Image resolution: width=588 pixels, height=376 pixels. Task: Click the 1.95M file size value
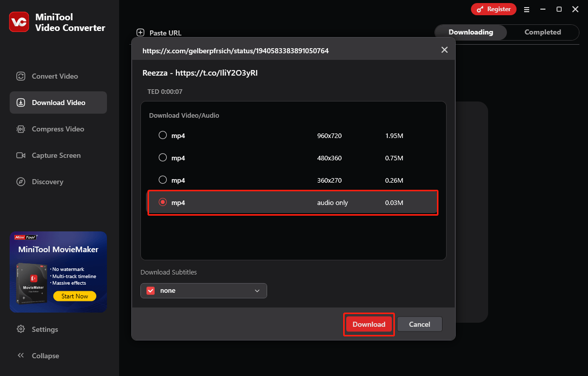pos(394,136)
